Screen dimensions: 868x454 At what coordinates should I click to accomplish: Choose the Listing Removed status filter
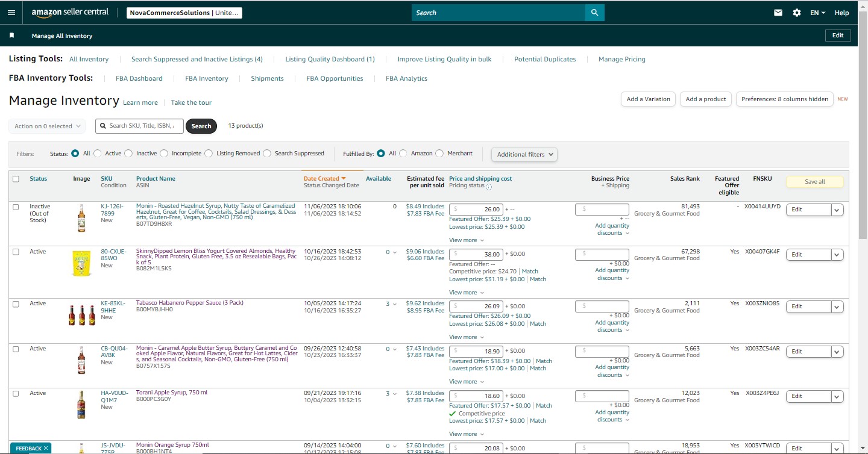pyautogui.click(x=209, y=154)
